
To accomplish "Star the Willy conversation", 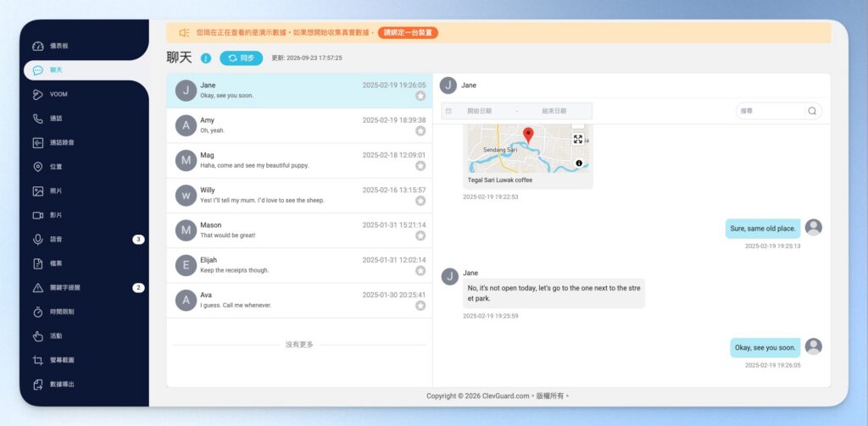I will click(420, 201).
